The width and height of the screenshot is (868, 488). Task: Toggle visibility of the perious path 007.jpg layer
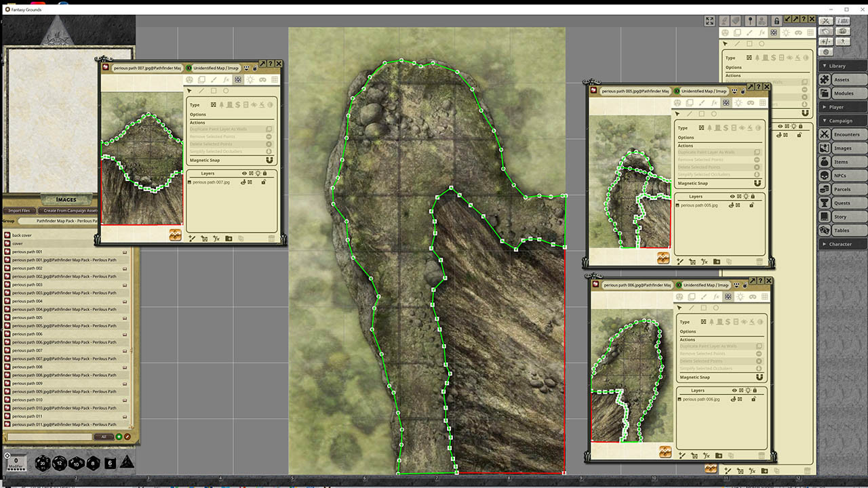[x=243, y=182]
